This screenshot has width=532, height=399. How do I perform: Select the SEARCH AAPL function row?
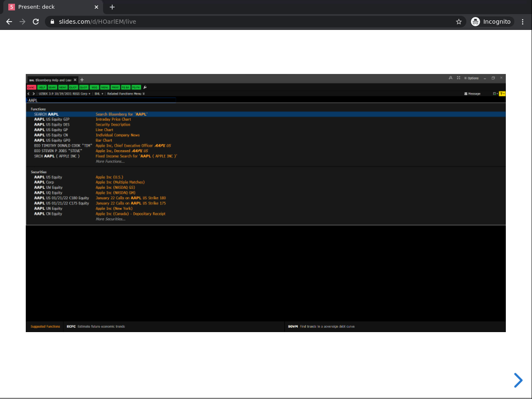(x=266, y=114)
